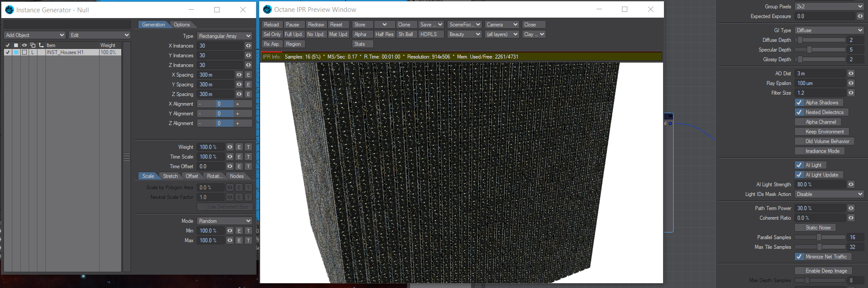
Task: Click the Max envelope E button
Action: click(x=239, y=240)
